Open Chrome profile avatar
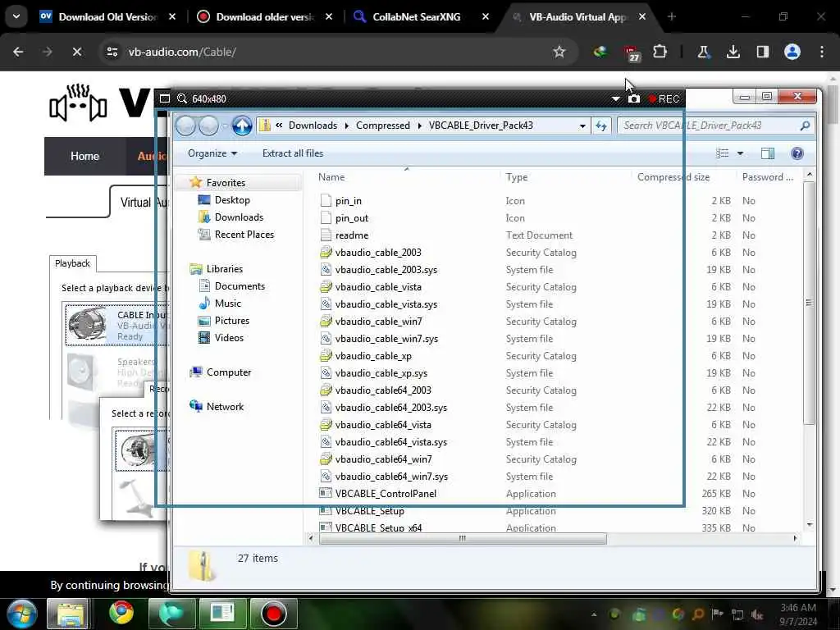840x630 pixels. click(792, 52)
